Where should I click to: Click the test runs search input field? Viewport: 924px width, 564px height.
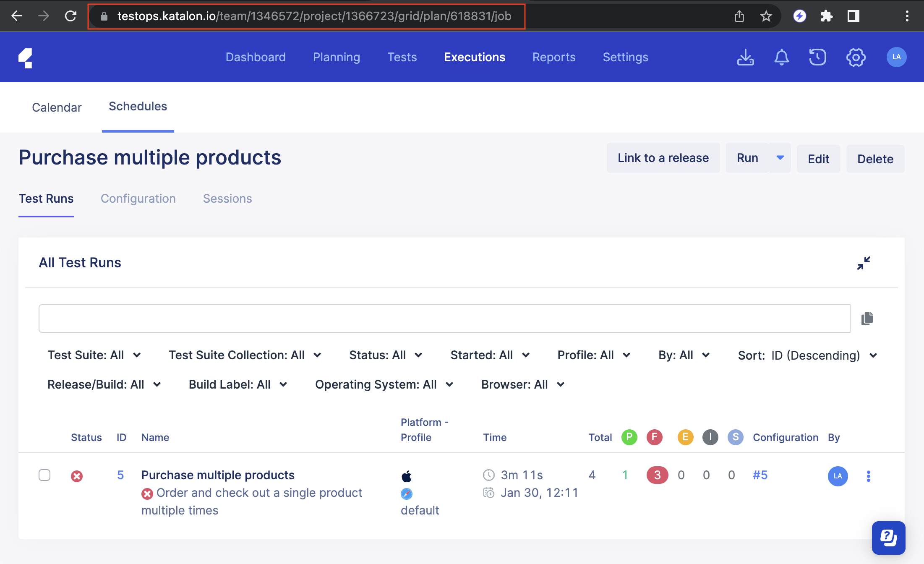pyautogui.click(x=444, y=319)
